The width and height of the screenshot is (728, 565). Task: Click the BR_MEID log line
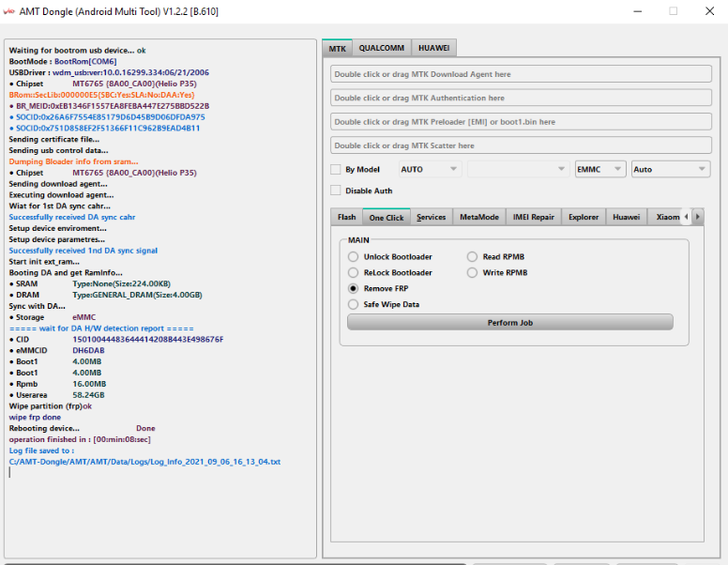tap(109, 106)
